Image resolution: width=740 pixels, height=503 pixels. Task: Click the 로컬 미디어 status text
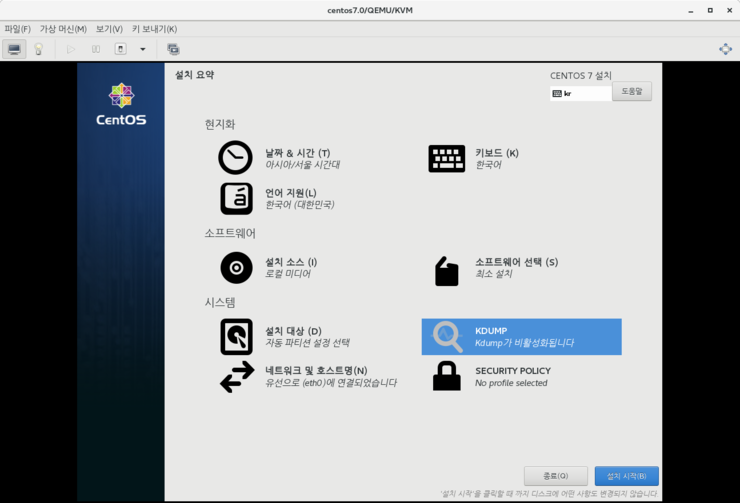pyautogui.click(x=288, y=274)
